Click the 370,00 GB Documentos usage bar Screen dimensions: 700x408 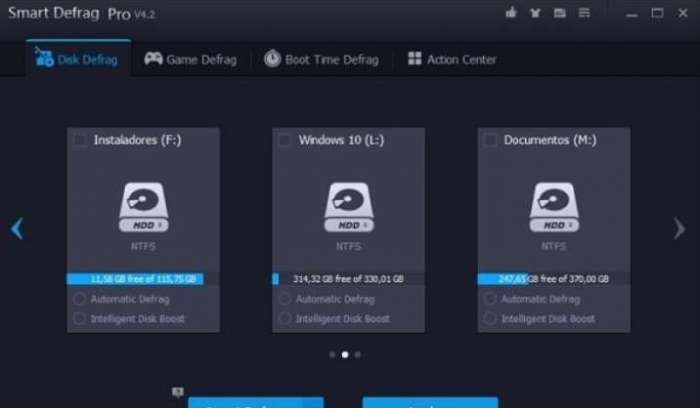click(554, 279)
